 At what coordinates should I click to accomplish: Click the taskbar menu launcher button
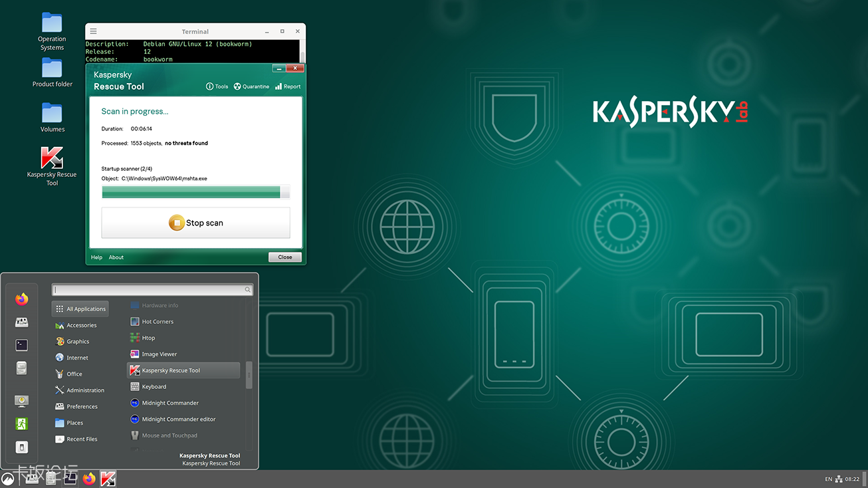[x=8, y=479]
